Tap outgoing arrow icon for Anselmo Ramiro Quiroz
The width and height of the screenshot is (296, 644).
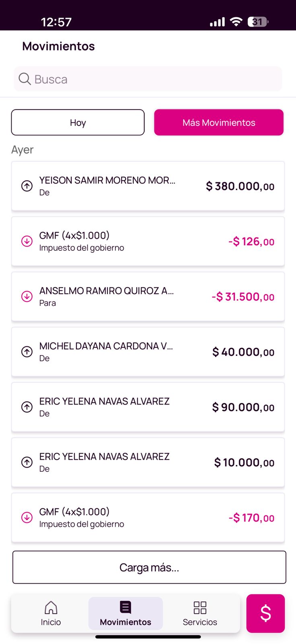coord(27,297)
